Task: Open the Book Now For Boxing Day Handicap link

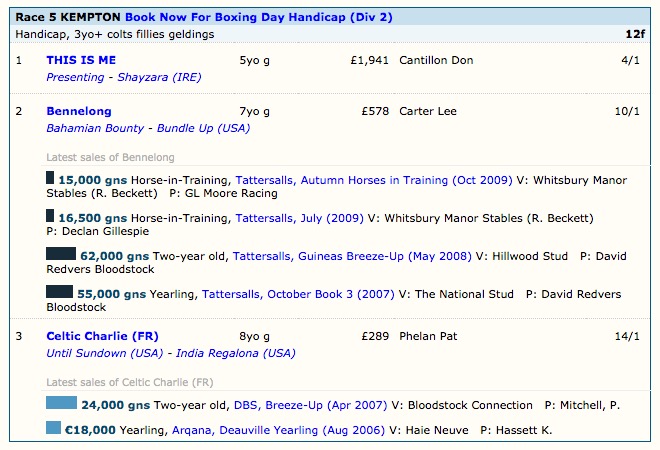Action: pyautogui.click(x=259, y=17)
